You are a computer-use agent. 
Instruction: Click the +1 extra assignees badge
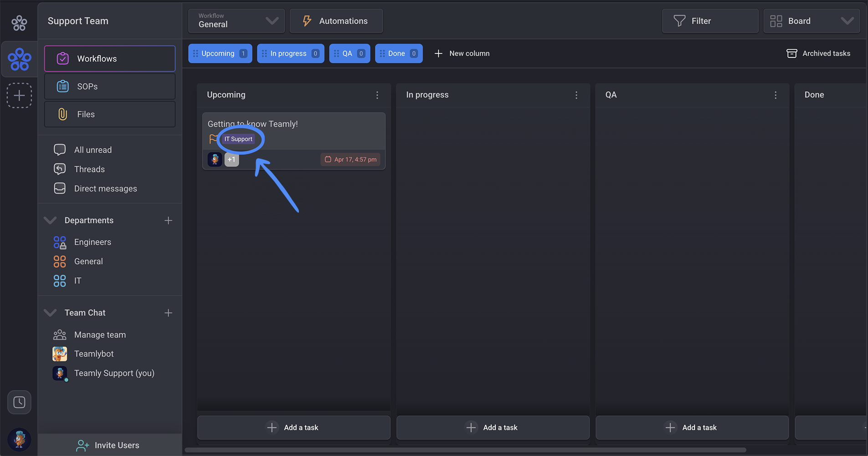click(231, 159)
